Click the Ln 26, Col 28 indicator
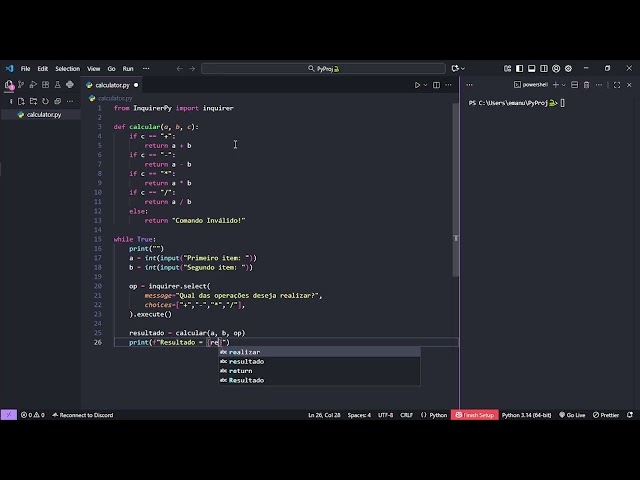 pos(324,415)
